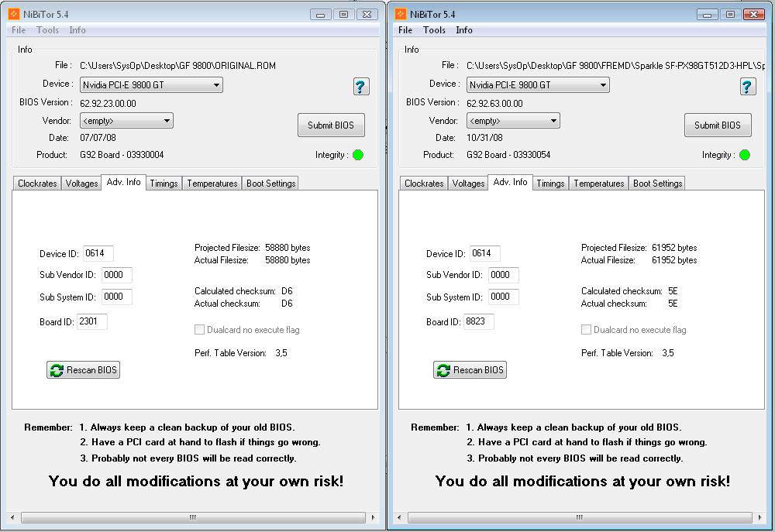Click Device ID field showing 0614 in right window
This screenshot has width=775, height=532.
point(485,253)
